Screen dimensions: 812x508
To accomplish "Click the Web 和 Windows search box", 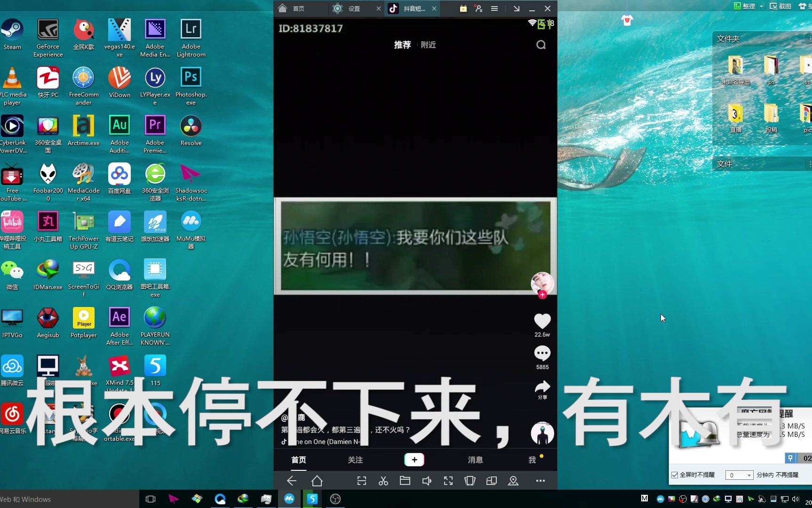I will click(x=69, y=499).
